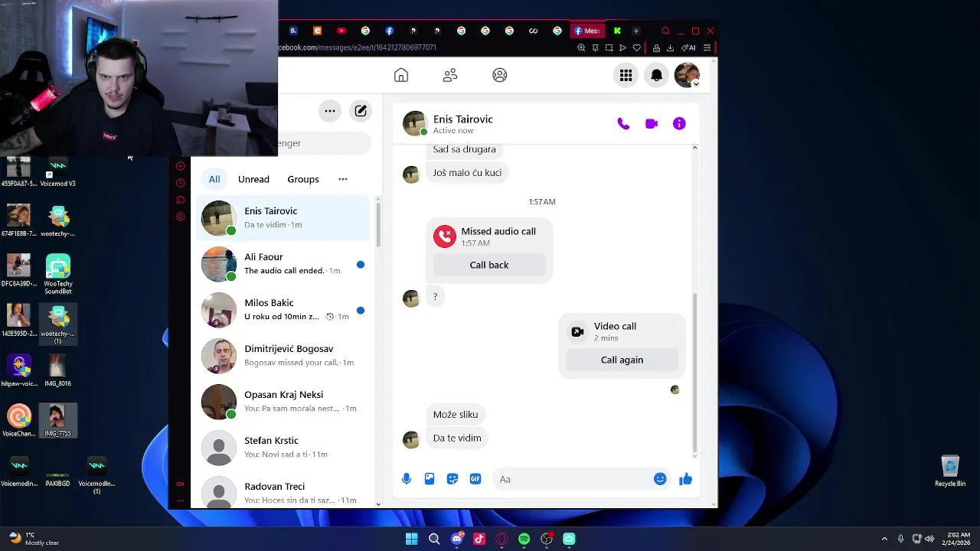
Task: Bookmark page with heart icon
Action: (x=636, y=47)
